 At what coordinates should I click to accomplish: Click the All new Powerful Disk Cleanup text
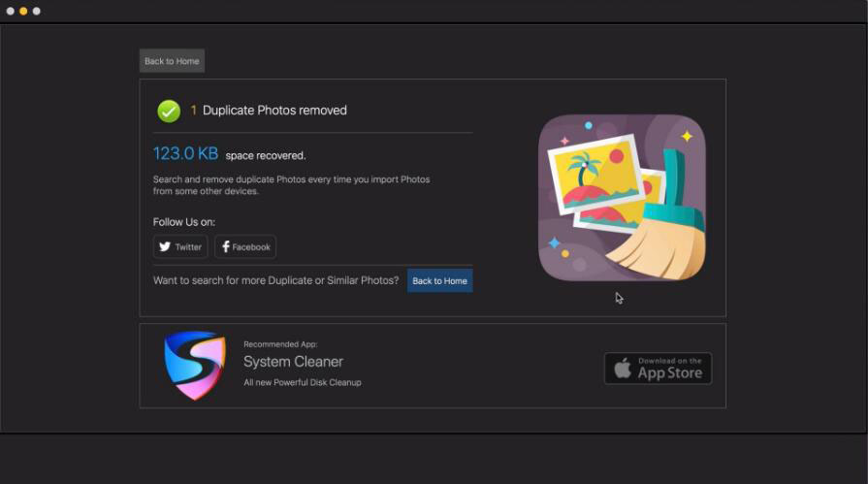click(303, 383)
